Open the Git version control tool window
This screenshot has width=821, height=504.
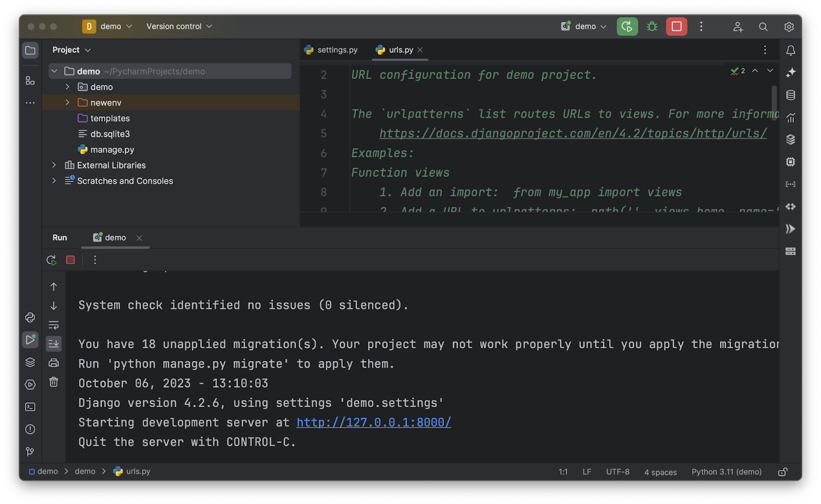coord(30,452)
